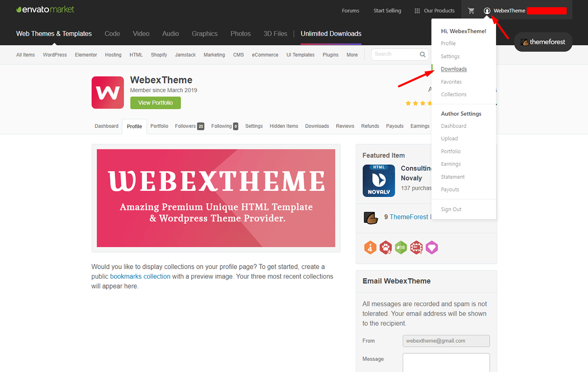Viewport: 588px width, 373px height.
Task: Click the WebexTheme avatar logo
Action: 107,92
